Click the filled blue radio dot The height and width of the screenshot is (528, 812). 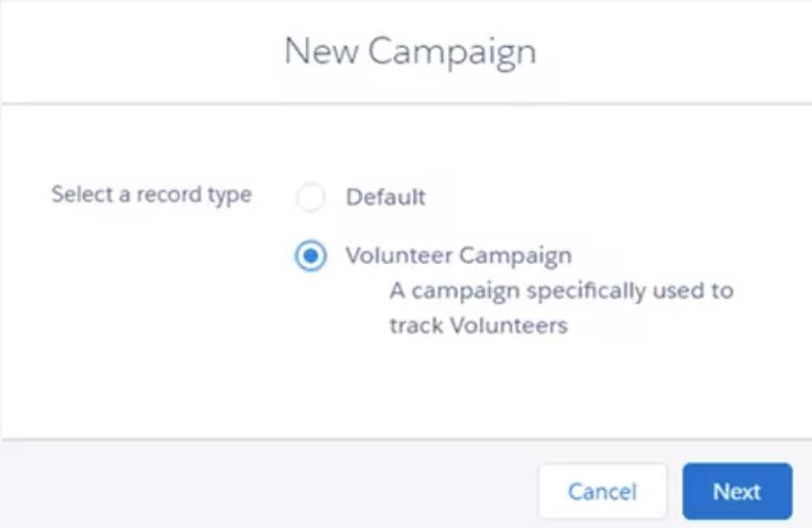311,255
